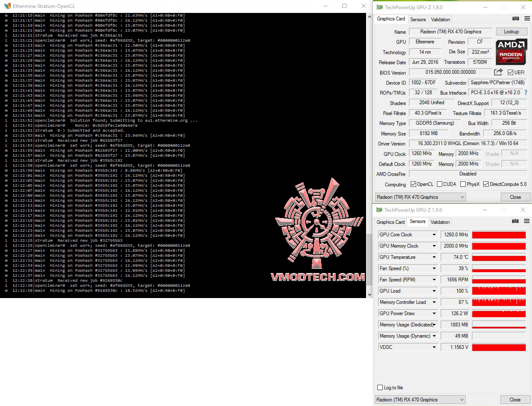Screen dimensions: 532x406
Task: Expand the Memory Controller Load dropdown
Action: (x=434, y=302)
